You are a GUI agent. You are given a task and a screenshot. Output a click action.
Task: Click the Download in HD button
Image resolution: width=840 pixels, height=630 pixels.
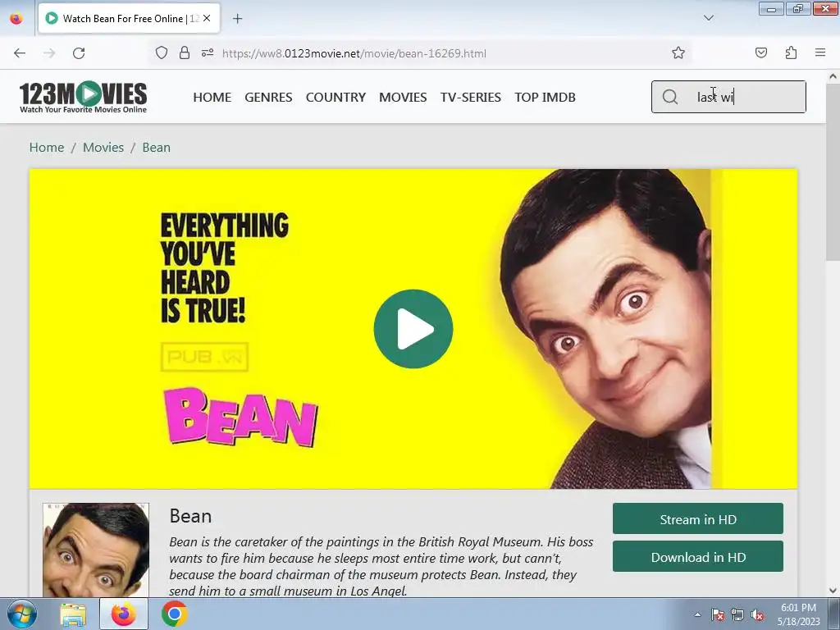tap(698, 557)
